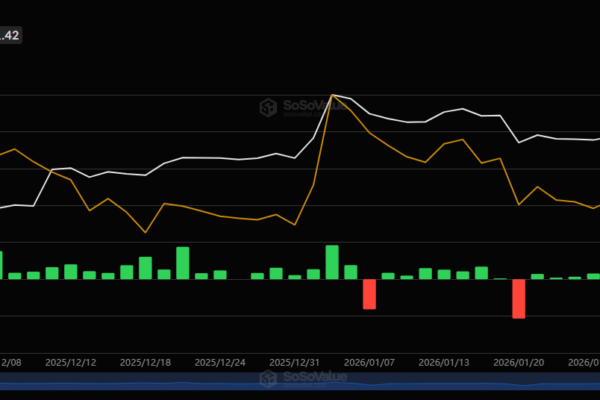Click the white line's dip above 2026/01/20

click(x=519, y=142)
